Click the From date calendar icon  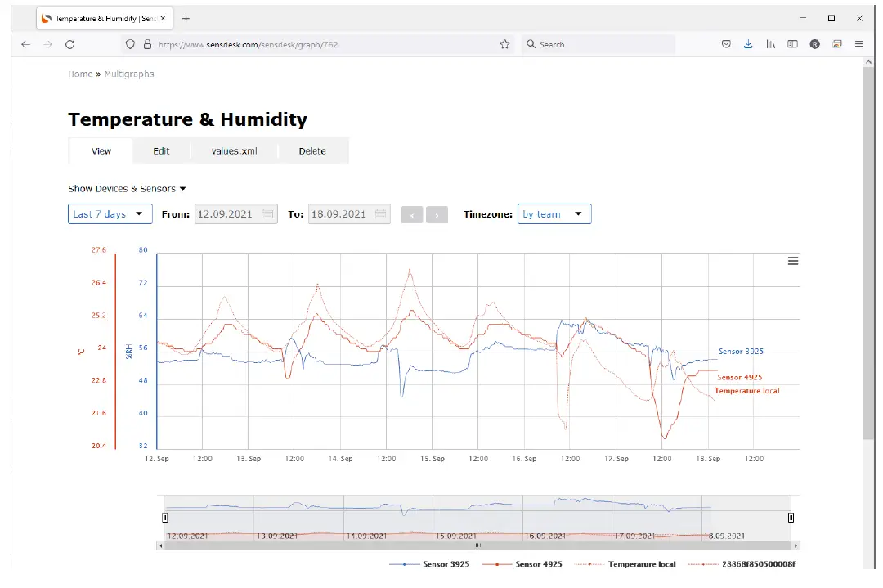[x=267, y=214]
